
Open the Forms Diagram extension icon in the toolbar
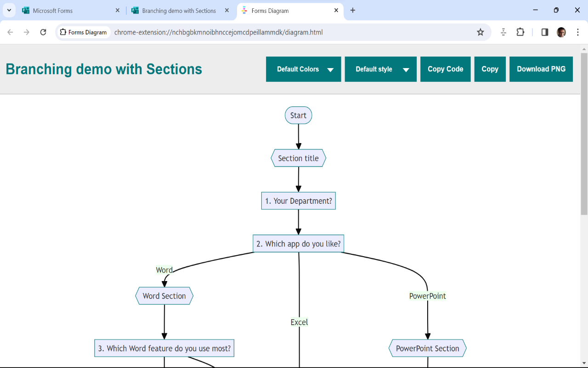click(x=503, y=32)
